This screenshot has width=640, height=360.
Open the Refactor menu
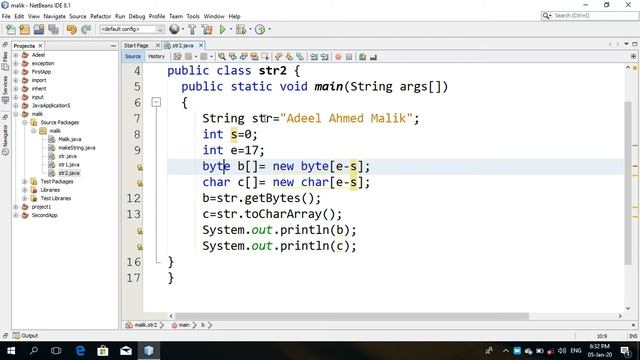point(100,16)
